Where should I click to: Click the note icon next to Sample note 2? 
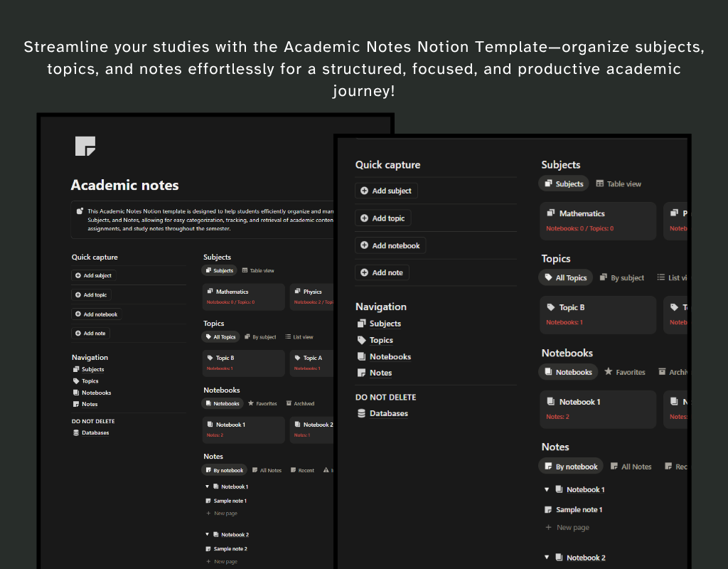point(208,549)
